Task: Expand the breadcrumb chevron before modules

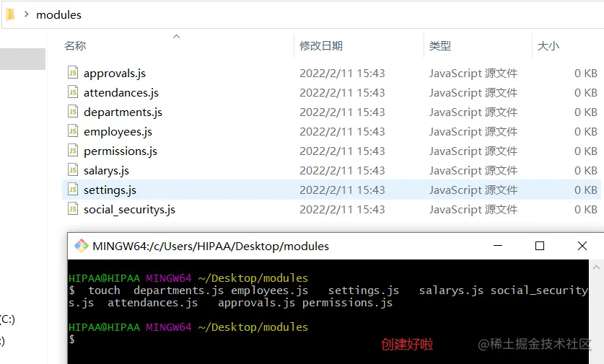Action: [26, 14]
